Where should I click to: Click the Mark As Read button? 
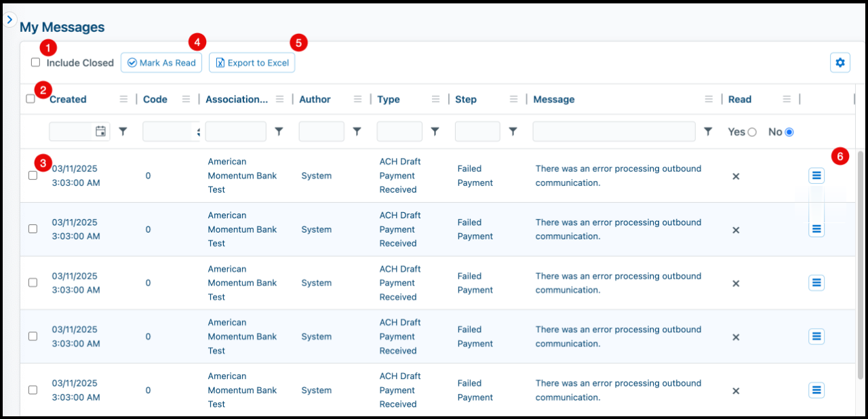[x=161, y=62]
